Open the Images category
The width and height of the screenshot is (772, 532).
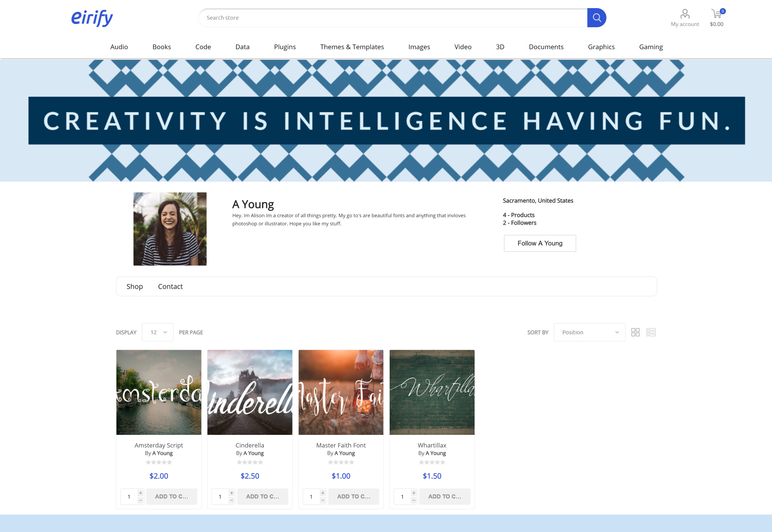pyautogui.click(x=419, y=47)
